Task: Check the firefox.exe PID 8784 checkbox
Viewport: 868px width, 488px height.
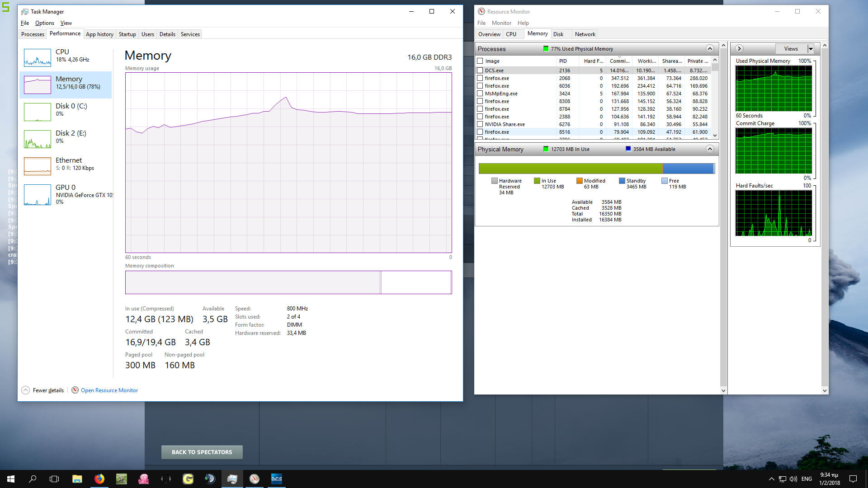Action: [480, 109]
